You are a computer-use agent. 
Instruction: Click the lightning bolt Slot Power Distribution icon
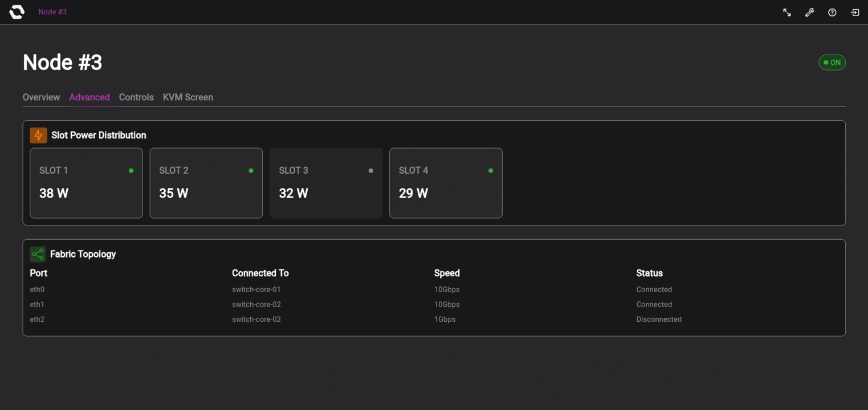click(38, 135)
